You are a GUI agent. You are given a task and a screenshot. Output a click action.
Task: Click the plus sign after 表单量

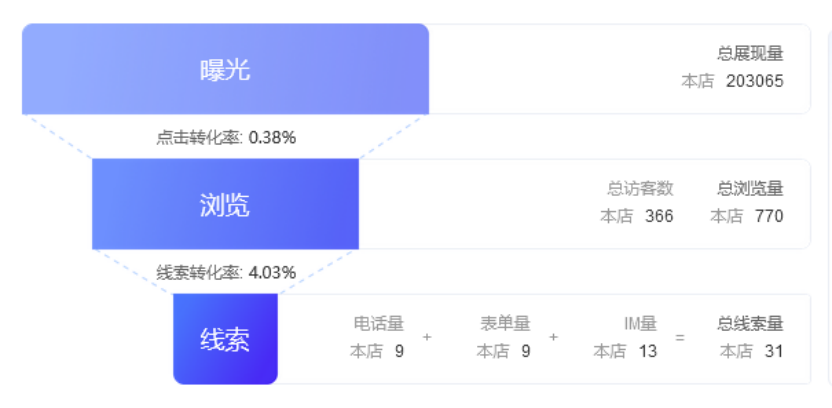pos(553,337)
